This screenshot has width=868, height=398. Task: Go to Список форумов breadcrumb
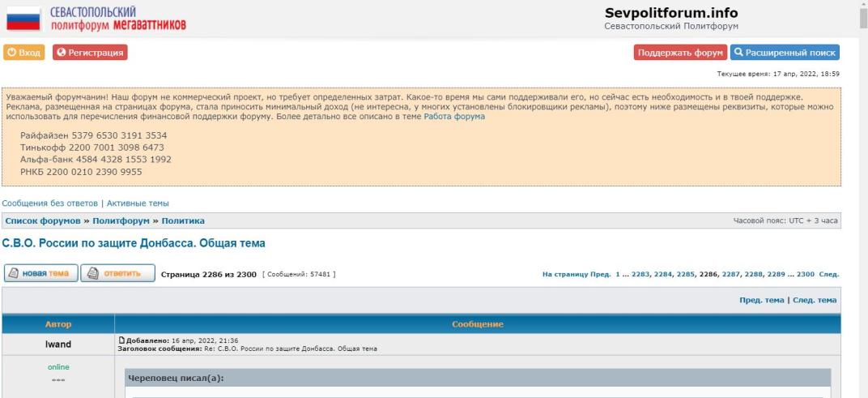tap(43, 220)
